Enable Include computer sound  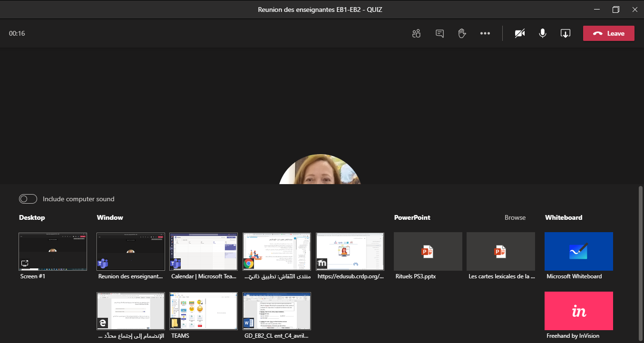[x=28, y=199]
